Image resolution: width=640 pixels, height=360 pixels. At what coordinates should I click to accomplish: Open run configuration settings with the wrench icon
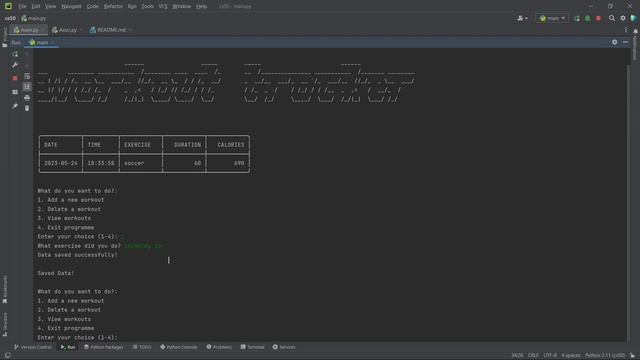(15, 65)
